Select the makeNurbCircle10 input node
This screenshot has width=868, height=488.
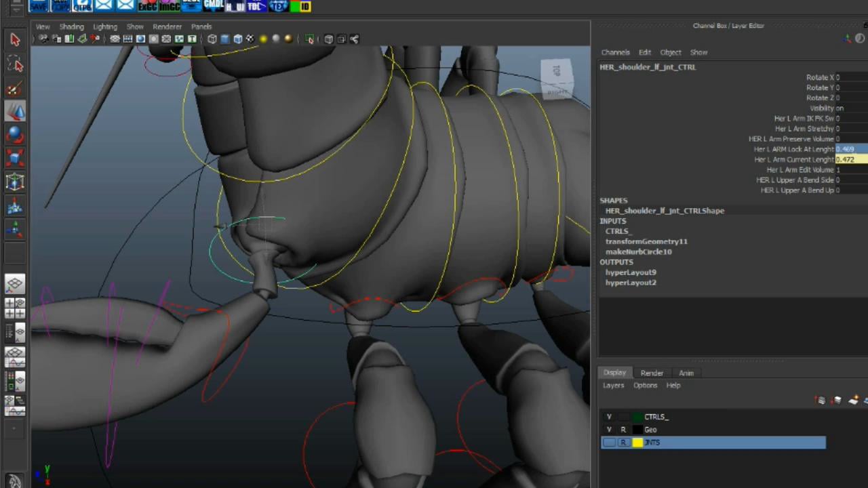[638, 251]
